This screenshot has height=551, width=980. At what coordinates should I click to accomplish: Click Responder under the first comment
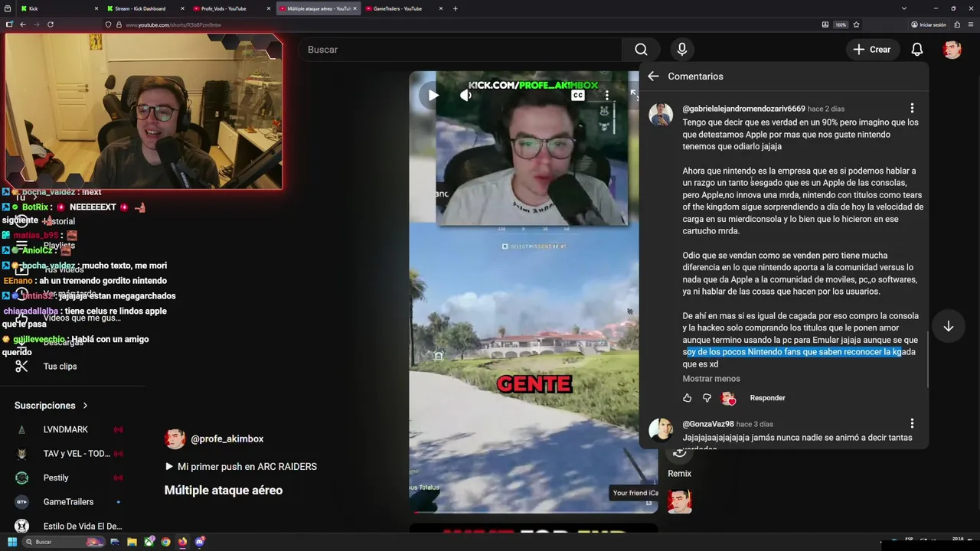pos(767,398)
